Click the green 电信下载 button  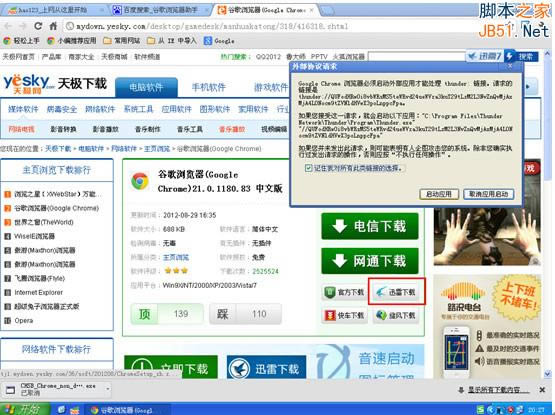370,226
